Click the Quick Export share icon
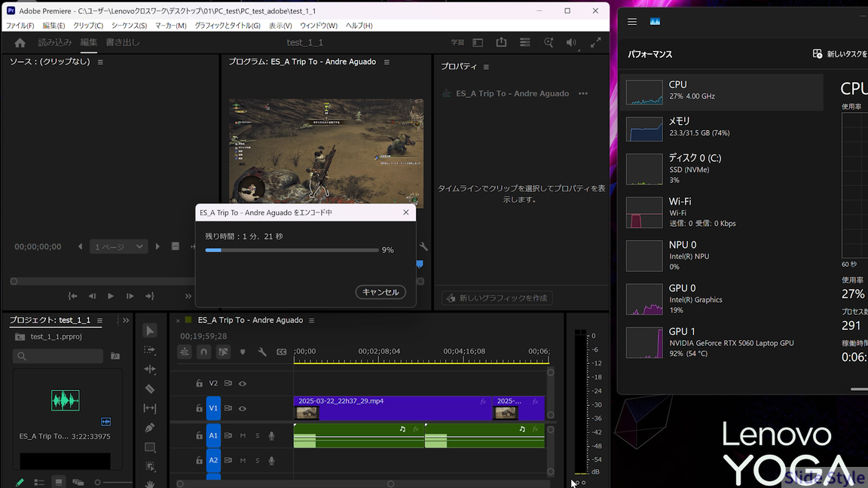 501,42
